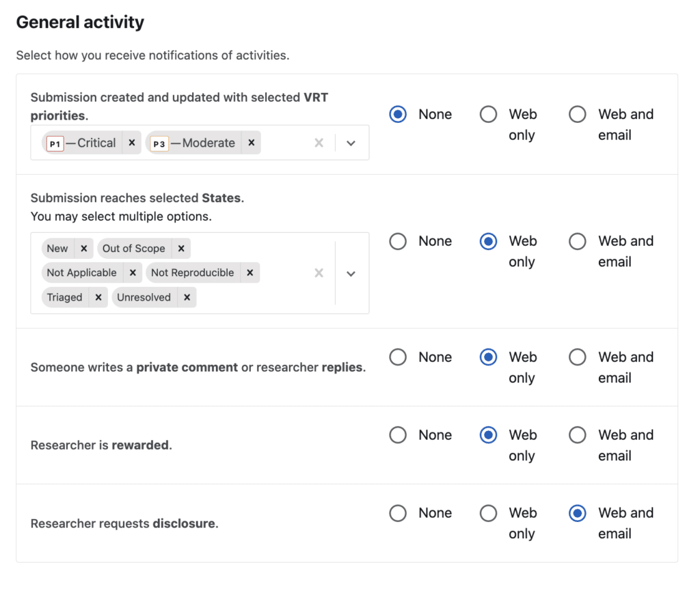
Task: Enable Web and email for rewarded
Action: 578,435
